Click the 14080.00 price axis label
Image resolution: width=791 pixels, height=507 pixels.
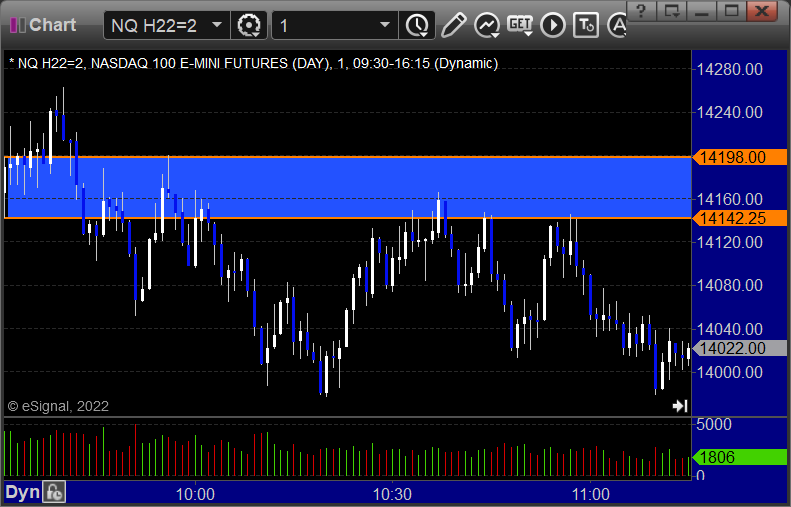pos(729,286)
